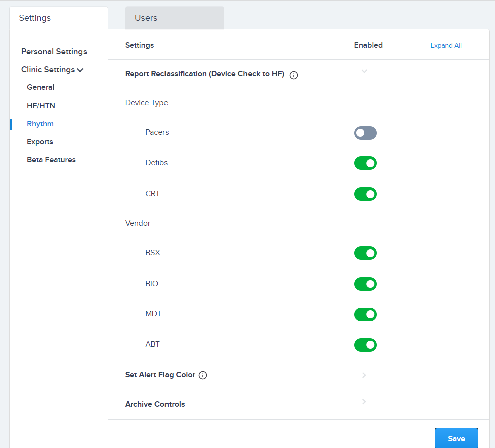Disable the MDT vendor toggle
Viewport: 495px width, 448px height.
[x=365, y=314]
